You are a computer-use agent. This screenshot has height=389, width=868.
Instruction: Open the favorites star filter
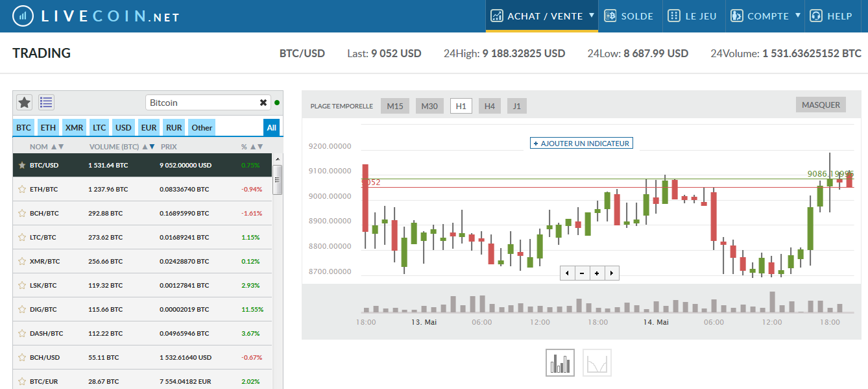[24, 102]
